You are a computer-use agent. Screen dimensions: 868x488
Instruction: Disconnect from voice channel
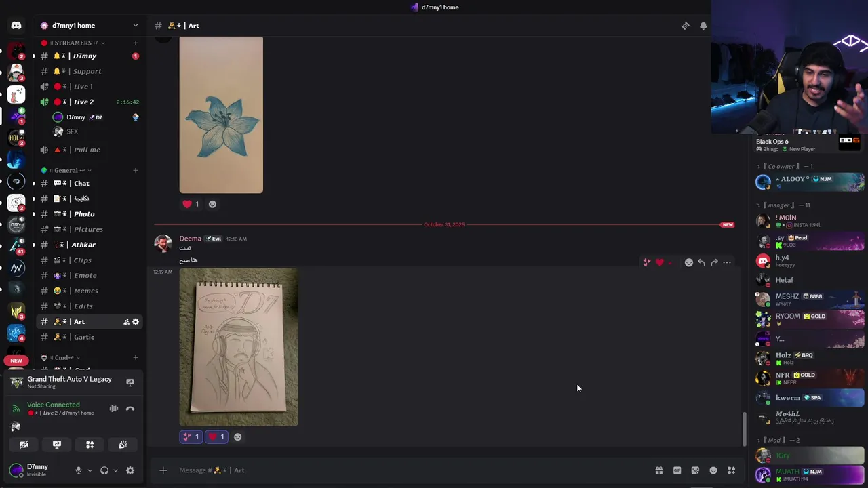(130, 409)
